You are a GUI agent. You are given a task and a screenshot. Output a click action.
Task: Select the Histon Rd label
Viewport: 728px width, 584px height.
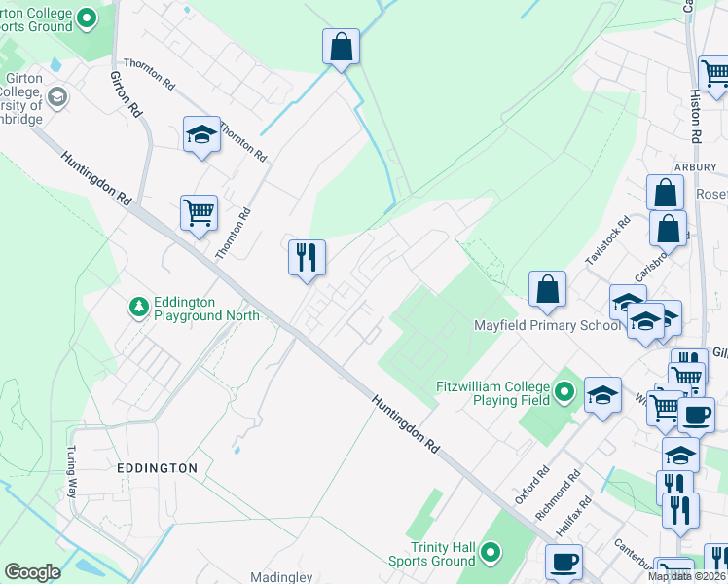click(695, 116)
